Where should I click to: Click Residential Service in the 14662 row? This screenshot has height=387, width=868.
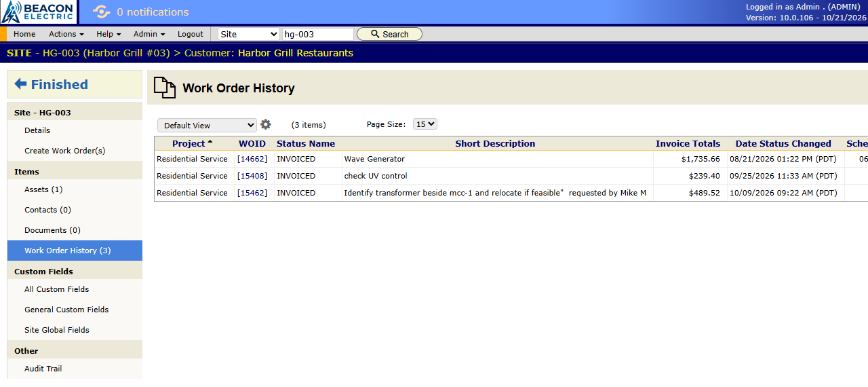pyautogui.click(x=192, y=159)
